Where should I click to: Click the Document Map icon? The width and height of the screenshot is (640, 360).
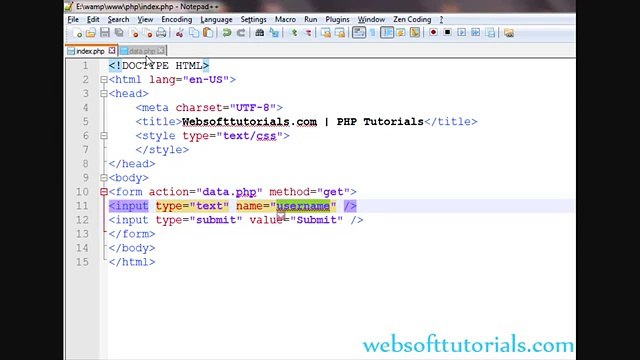tap(415, 33)
